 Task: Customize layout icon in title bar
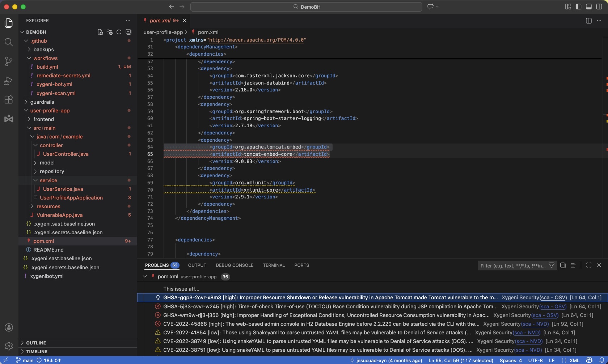[x=568, y=7]
